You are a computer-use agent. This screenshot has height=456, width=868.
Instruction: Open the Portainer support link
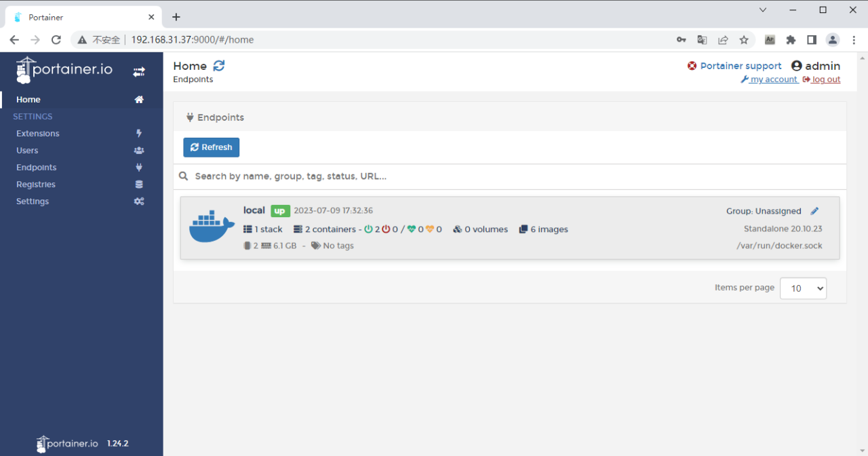click(x=741, y=66)
